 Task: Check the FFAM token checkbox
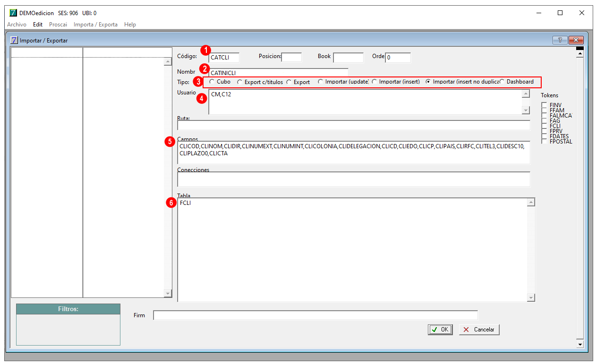(x=545, y=110)
